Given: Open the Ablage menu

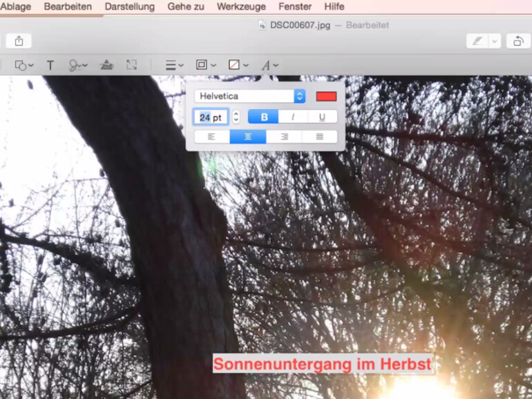Looking at the screenshot, I should (x=15, y=6).
